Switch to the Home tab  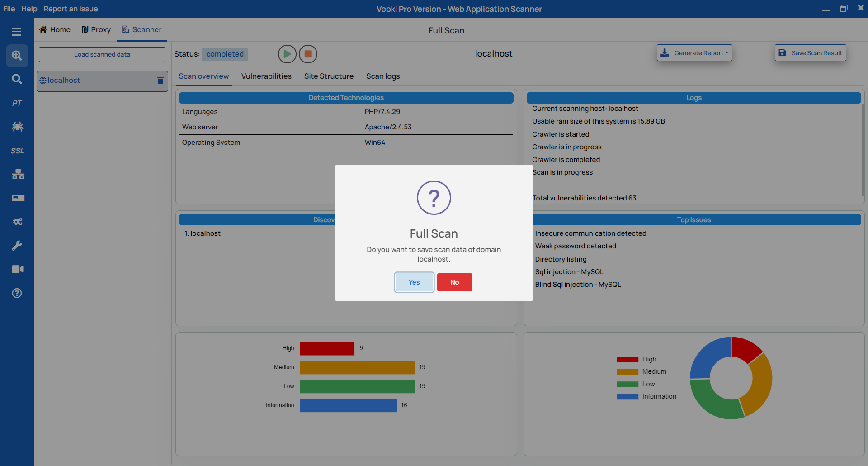[x=55, y=29]
